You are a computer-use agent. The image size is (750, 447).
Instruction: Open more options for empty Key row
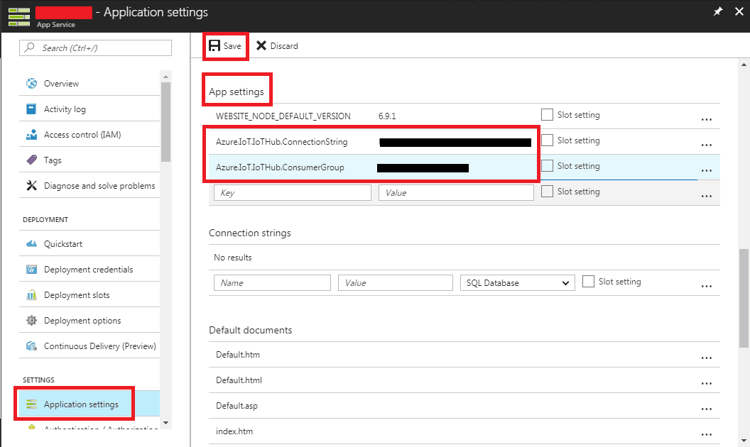706,196
